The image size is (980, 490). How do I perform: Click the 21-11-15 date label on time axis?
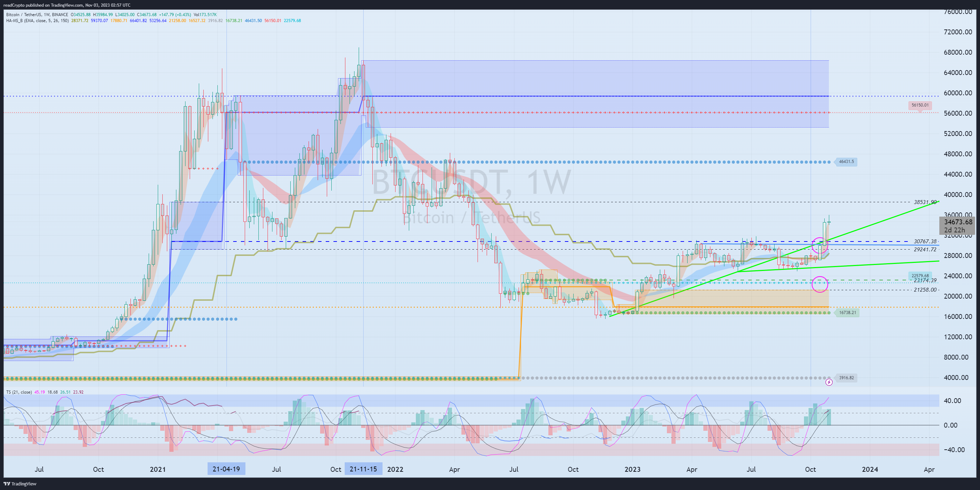click(x=363, y=469)
